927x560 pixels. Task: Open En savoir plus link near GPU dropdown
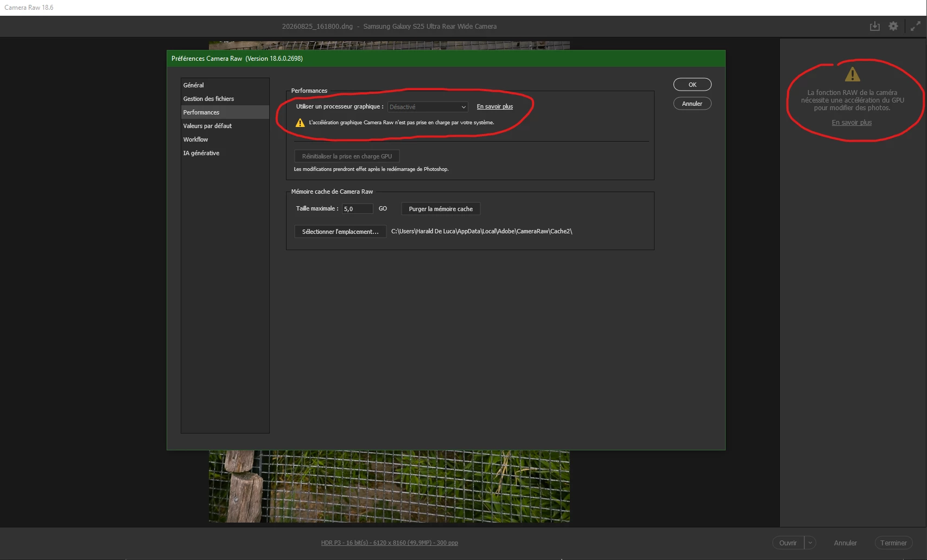[x=494, y=107]
